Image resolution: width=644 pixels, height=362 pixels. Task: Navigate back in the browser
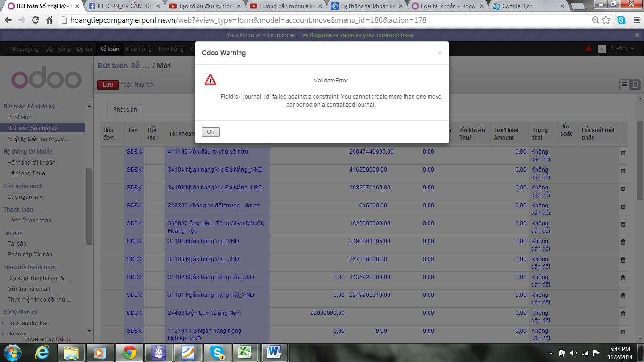coord(8,20)
